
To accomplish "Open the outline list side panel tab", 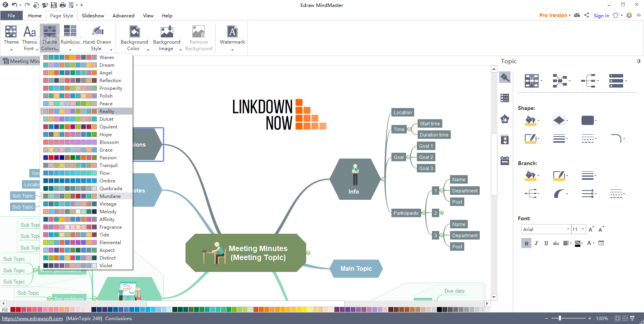I will pos(505,98).
